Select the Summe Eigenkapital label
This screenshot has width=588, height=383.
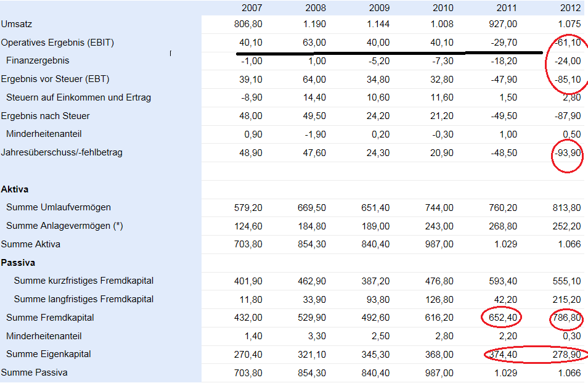(x=48, y=354)
